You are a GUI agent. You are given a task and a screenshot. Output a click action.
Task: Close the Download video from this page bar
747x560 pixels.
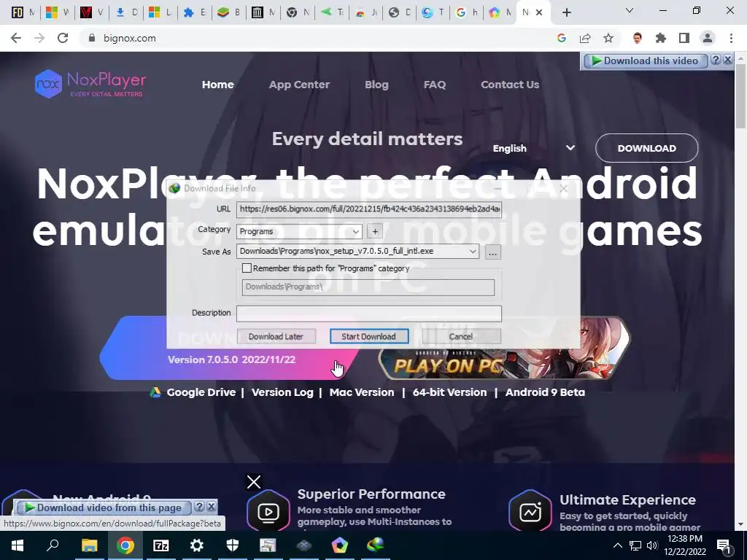click(x=211, y=507)
